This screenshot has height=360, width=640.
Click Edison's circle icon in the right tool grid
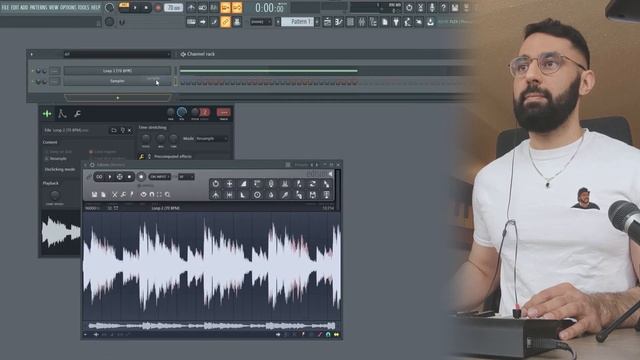tap(257, 195)
